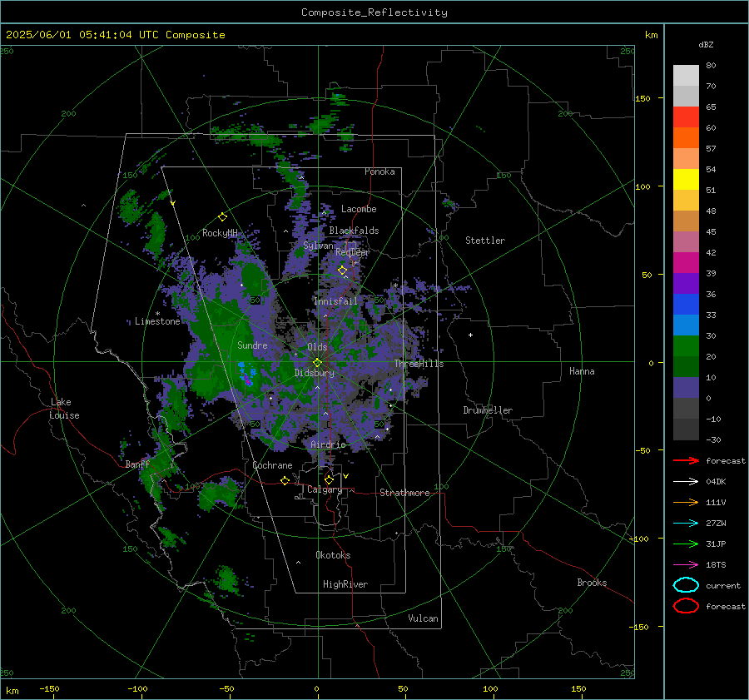The width and height of the screenshot is (749, 700).
Task: Click the cyan current ellipse icon
Action: (x=686, y=585)
